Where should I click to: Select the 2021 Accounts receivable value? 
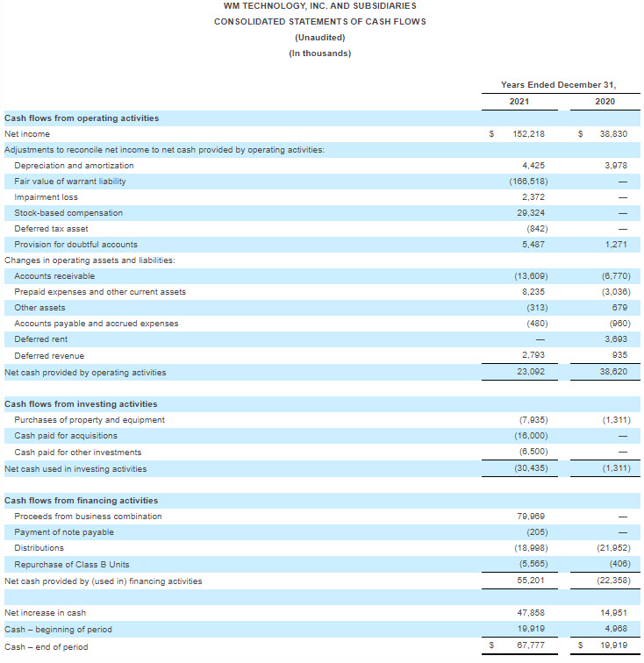coord(531,276)
